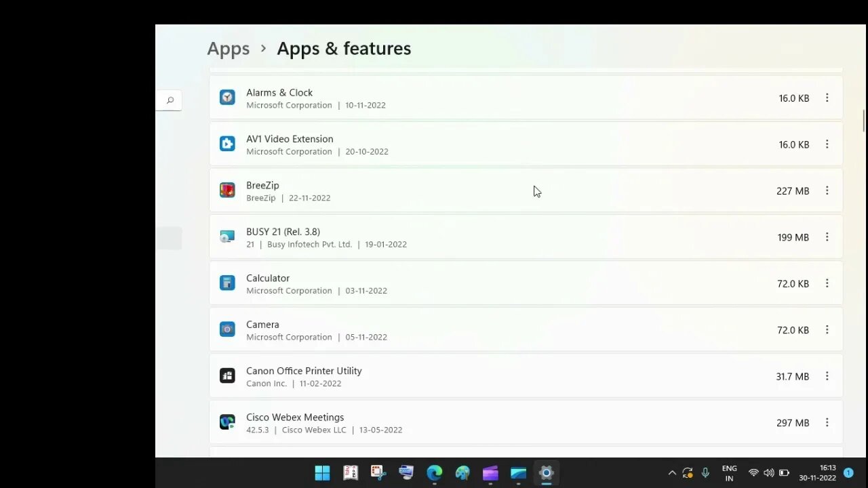Go back to Apps breadcrumb

(228, 49)
